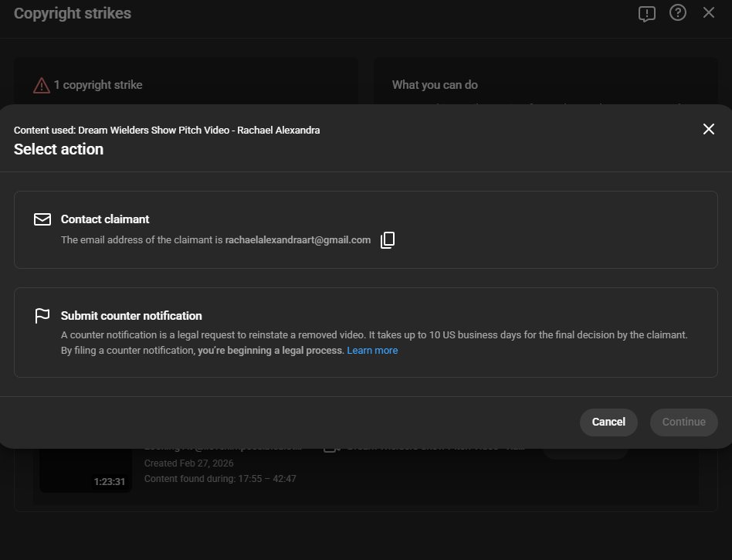Click the 'What you can do' heading
Image resolution: width=732 pixels, height=560 pixels.
tap(435, 85)
